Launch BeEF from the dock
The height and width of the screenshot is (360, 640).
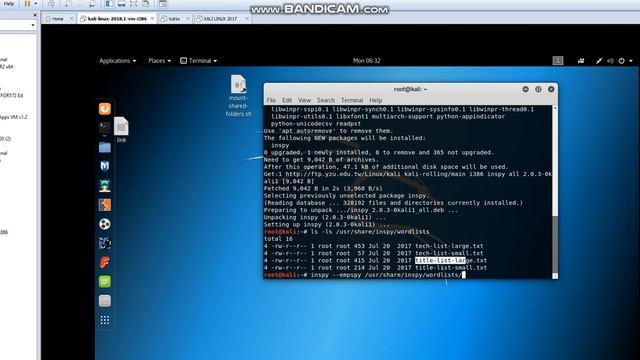click(x=105, y=243)
